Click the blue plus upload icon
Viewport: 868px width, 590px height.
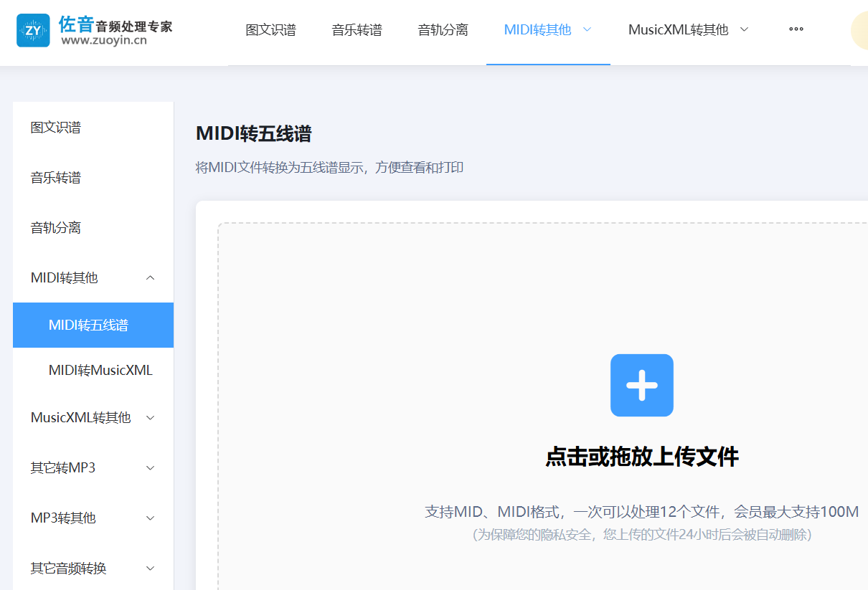pos(642,385)
